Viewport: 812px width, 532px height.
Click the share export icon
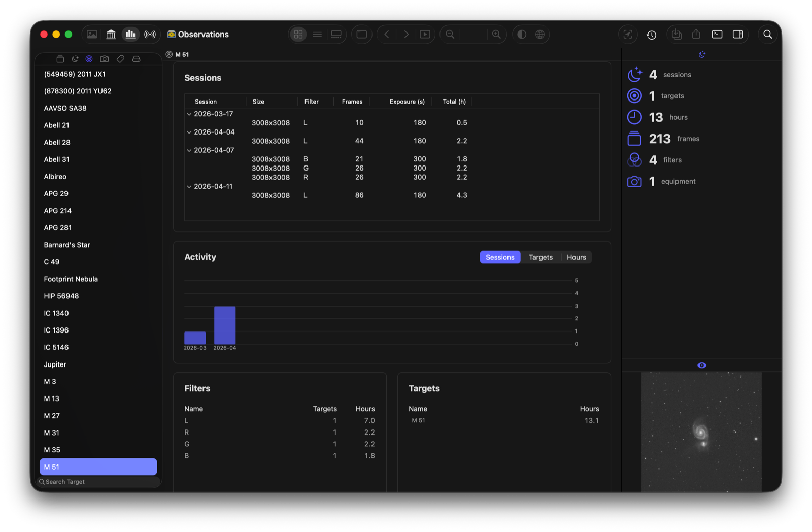tap(696, 35)
